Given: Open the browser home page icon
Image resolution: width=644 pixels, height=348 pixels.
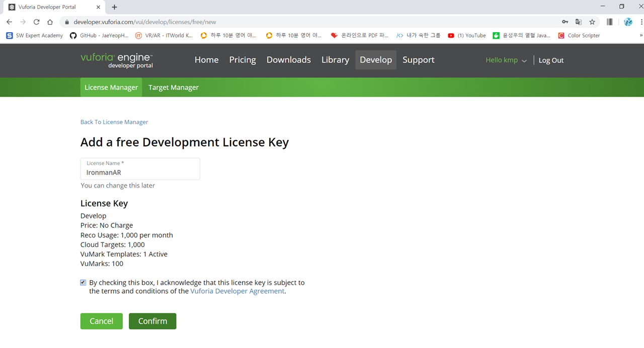Looking at the screenshot, I should [50, 22].
